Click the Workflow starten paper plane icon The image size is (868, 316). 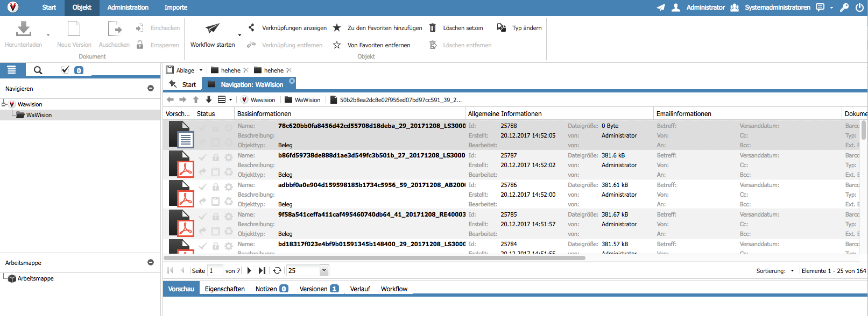click(213, 28)
